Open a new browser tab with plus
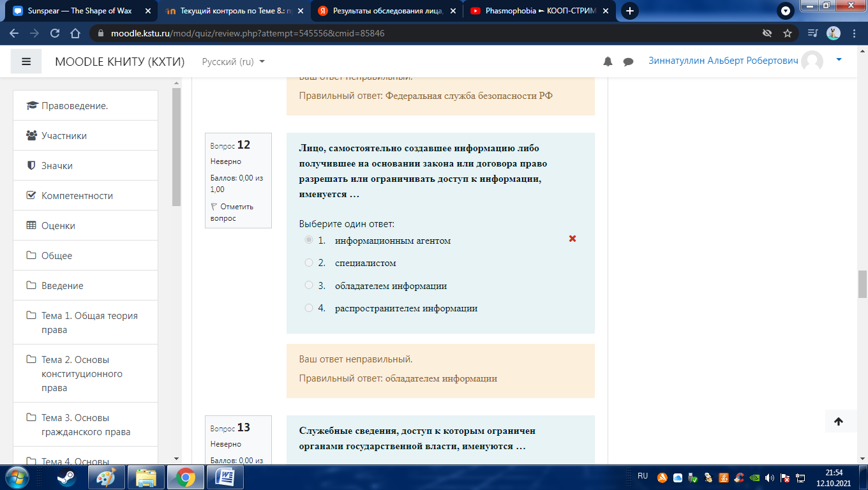Image resolution: width=868 pixels, height=490 pixels. [630, 11]
